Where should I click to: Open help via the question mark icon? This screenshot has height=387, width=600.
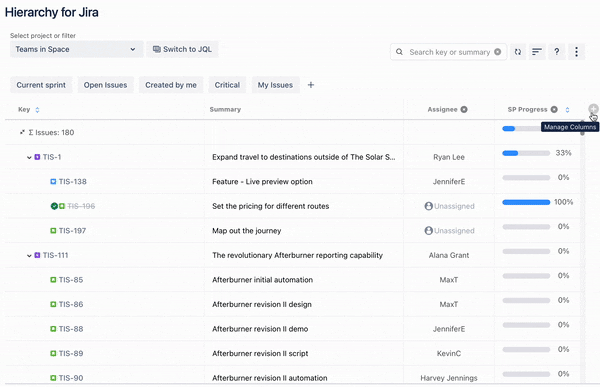[557, 52]
